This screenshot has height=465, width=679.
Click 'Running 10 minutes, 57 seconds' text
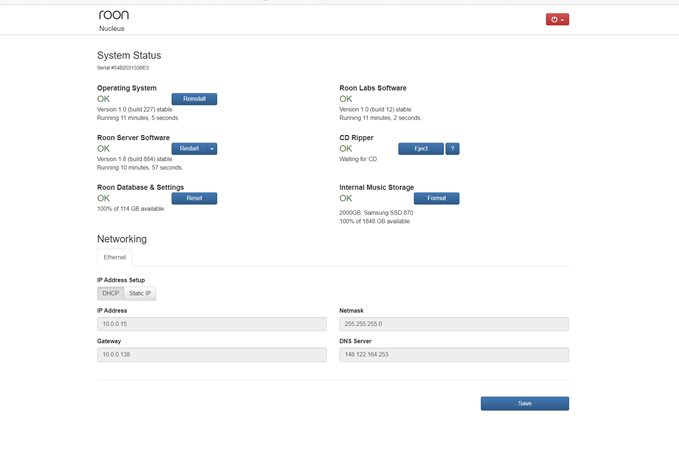point(140,168)
